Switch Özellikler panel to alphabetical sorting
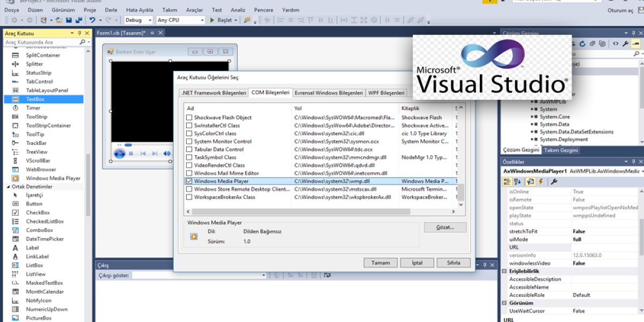This screenshot has height=322, width=644. point(517,181)
